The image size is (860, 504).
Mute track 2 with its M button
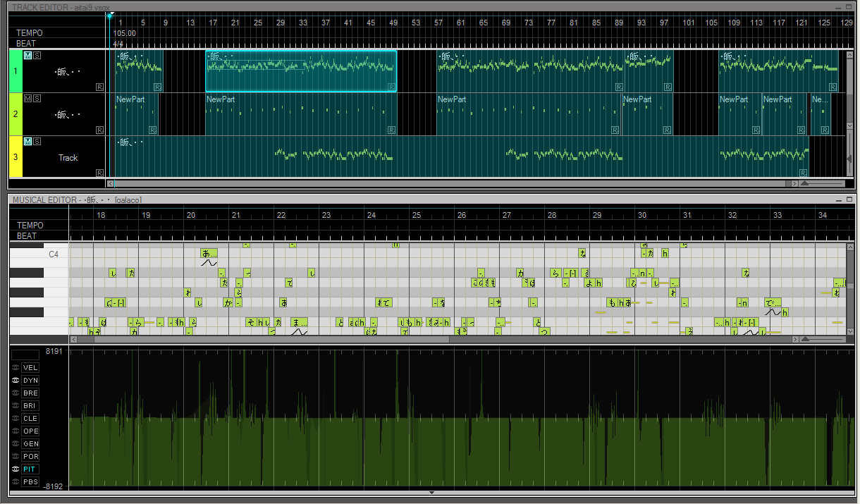(x=27, y=98)
